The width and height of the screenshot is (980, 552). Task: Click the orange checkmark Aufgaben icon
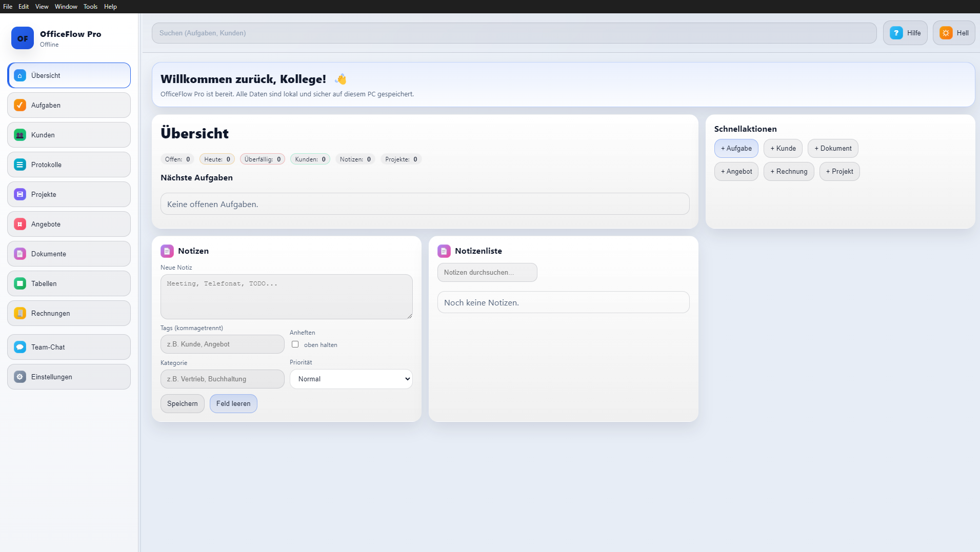(20, 105)
